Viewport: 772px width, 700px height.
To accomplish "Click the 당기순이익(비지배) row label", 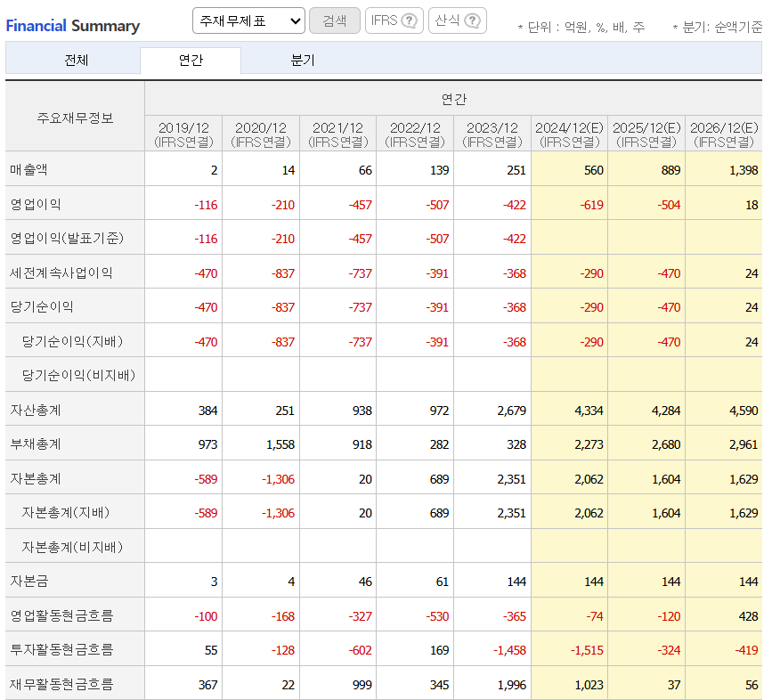I will pos(78,375).
